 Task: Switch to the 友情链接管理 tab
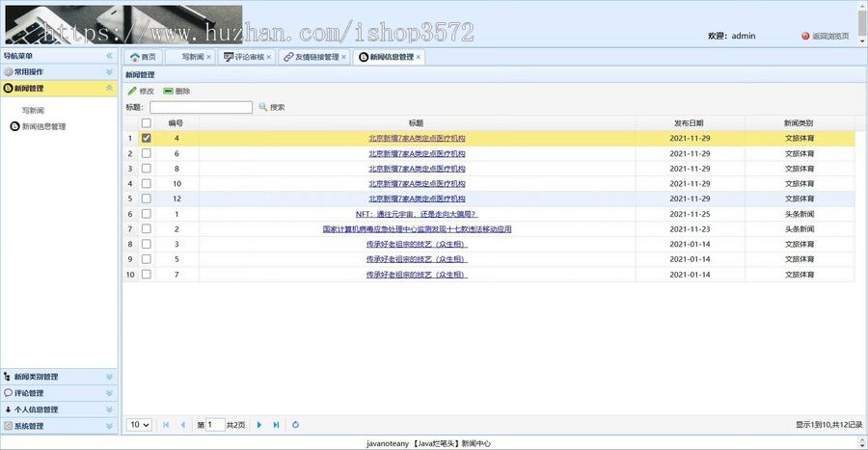point(314,57)
